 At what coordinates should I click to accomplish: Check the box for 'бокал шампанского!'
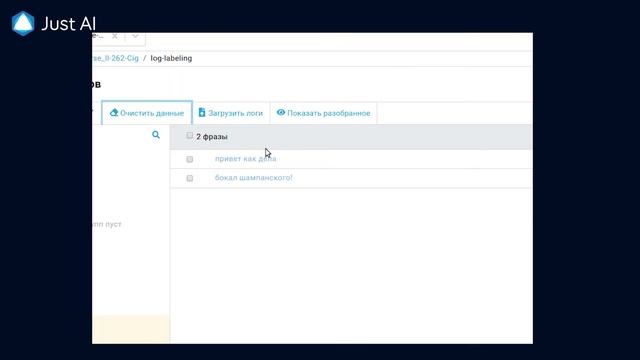click(190, 178)
